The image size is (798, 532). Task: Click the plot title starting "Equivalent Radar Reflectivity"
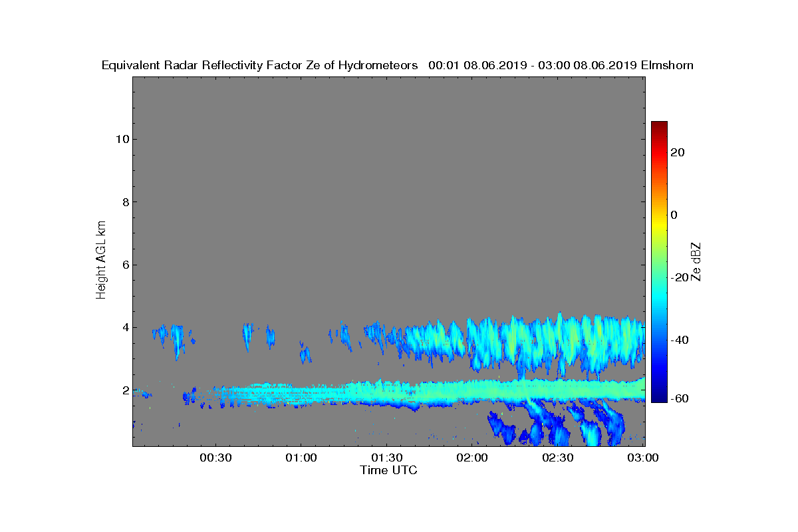pyautogui.click(x=397, y=65)
